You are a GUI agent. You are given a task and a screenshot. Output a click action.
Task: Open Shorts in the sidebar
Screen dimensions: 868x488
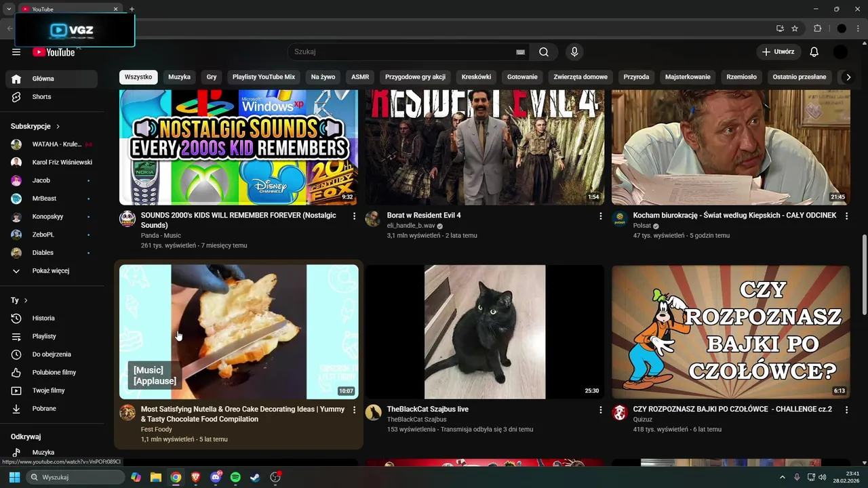click(x=52, y=97)
